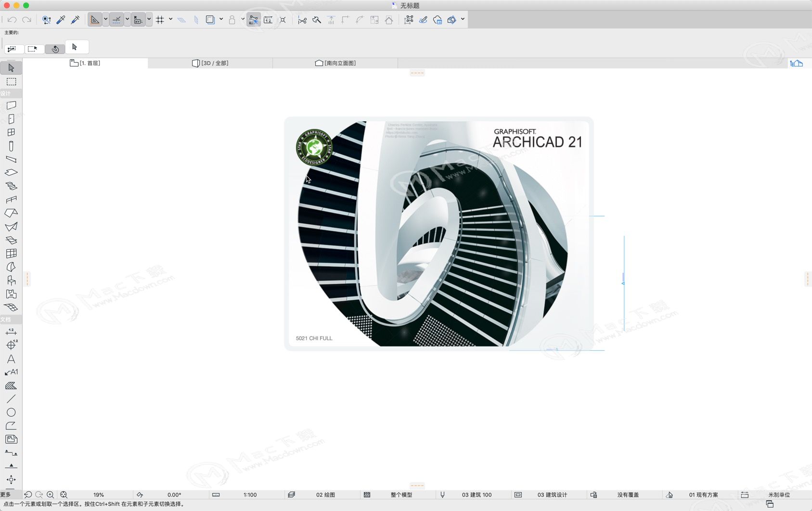Toggle Quick Selection magnet button
The width and height of the screenshot is (812, 511).
click(x=55, y=49)
